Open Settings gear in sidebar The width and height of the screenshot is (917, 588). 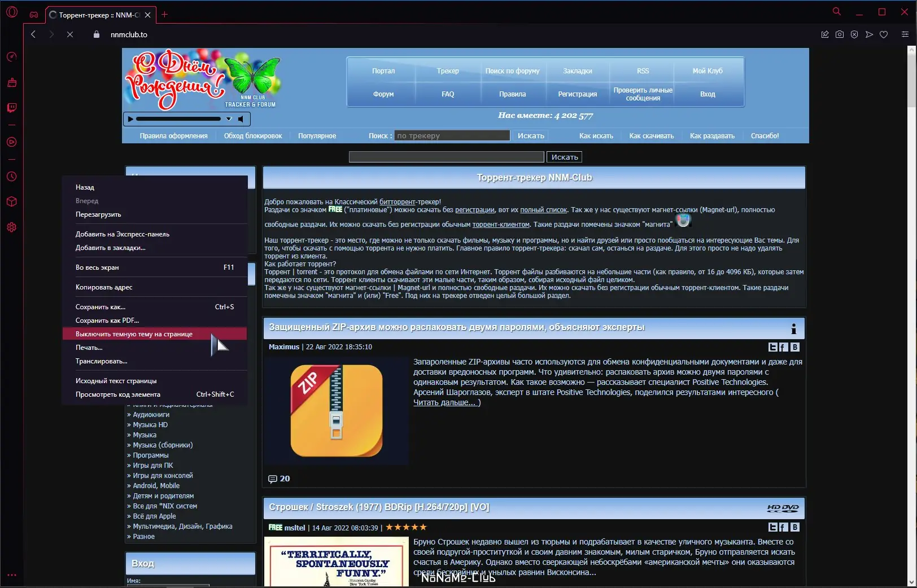click(x=12, y=227)
